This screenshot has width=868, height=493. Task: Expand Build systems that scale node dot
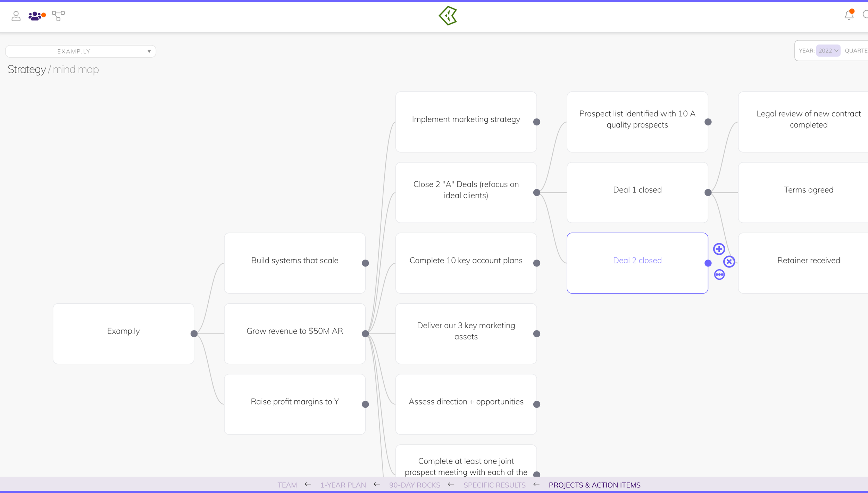pyautogui.click(x=365, y=263)
